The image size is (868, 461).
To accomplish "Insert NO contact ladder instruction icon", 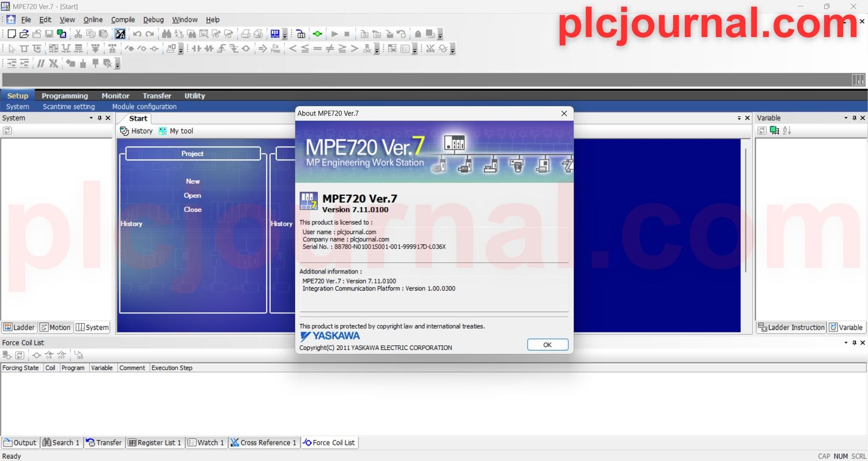I will (x=196, y=48).
